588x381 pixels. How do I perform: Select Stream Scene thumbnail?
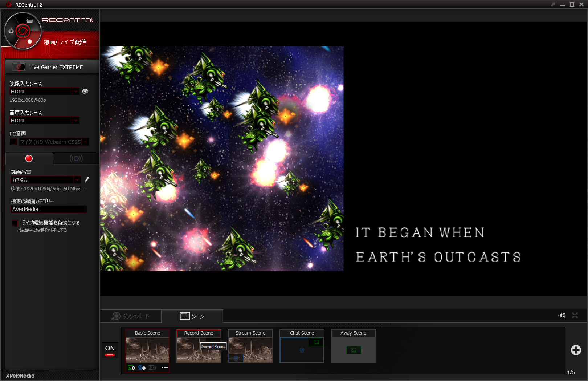coord(250,350)
